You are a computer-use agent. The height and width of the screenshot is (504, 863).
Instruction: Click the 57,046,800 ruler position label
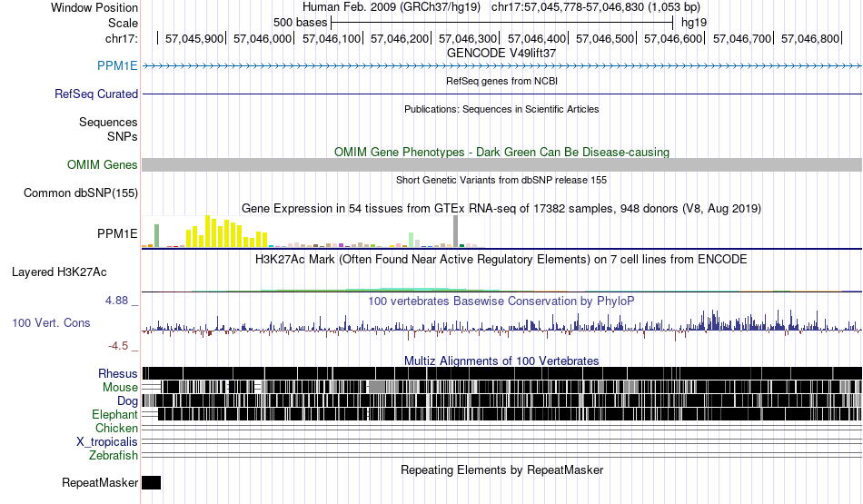pyautogui.click(x=810, y=38)
